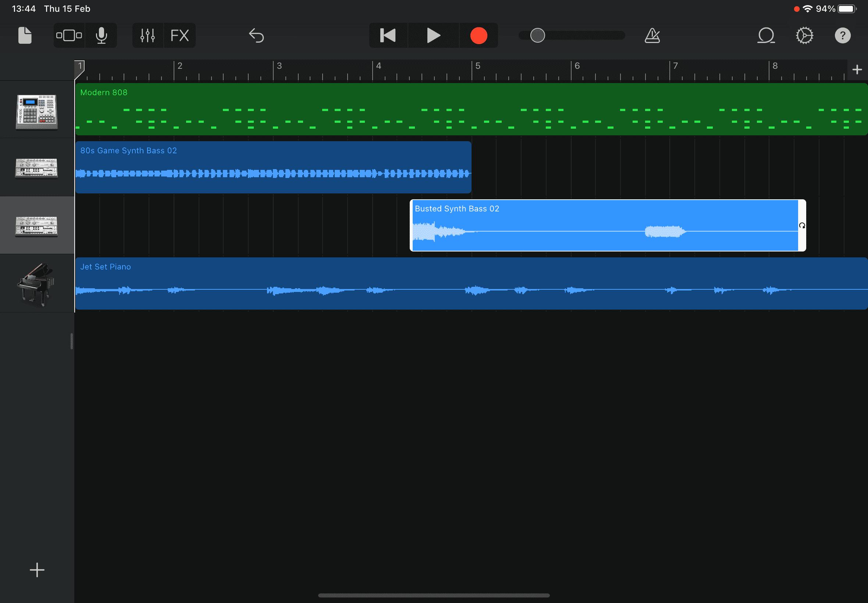
Task: Open the Loop Browser
Action: pos(766,36)
